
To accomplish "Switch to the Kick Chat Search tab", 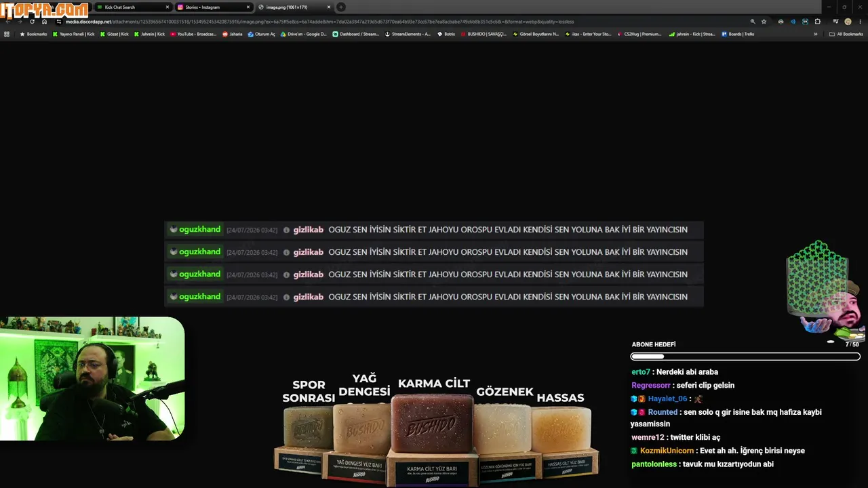I will coord(133,7).
